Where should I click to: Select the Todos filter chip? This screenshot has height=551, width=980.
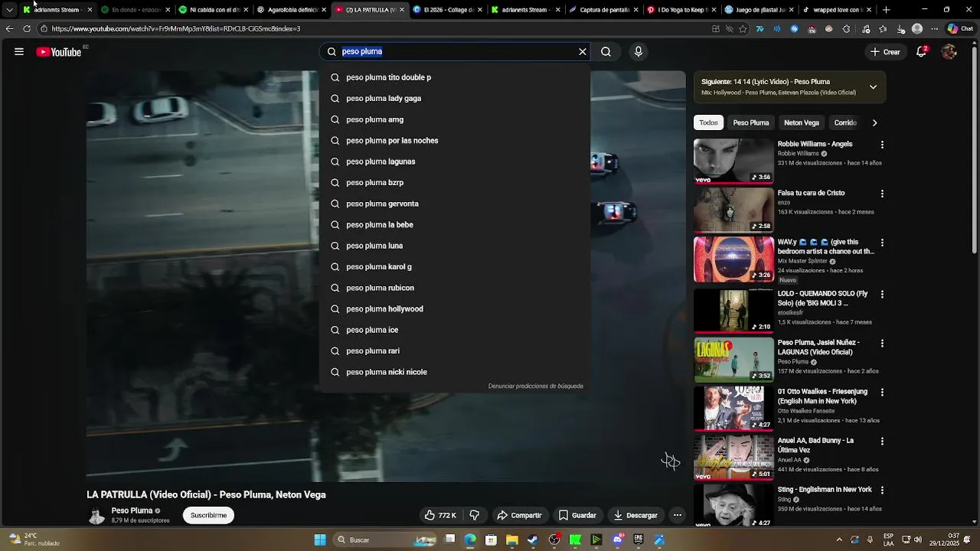tap(708, 122)
